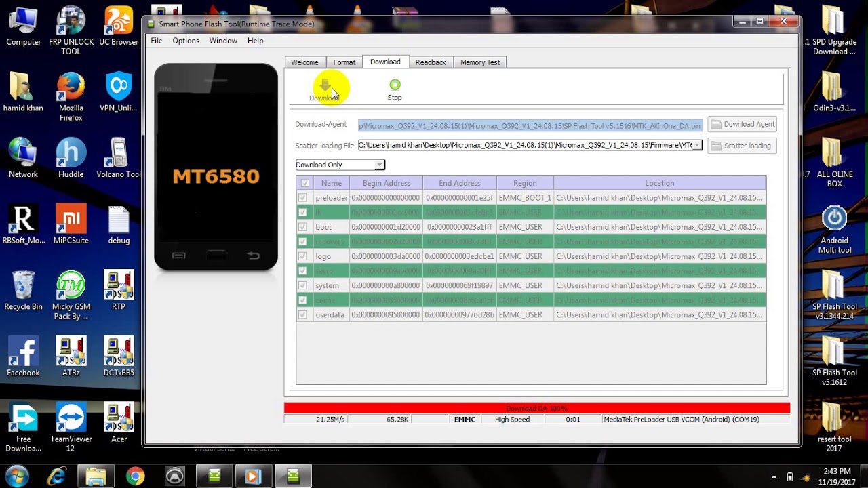Select the Mozilla Firefox desktop icon
868x488 pixels.
pyautogui.click(x=71, y=98)
